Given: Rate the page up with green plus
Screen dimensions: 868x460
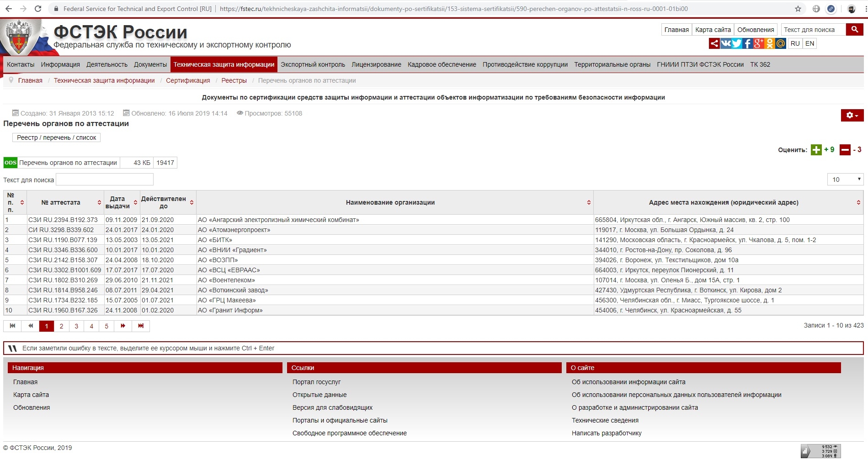Looking at the screenshot, I should click(816, 150).
